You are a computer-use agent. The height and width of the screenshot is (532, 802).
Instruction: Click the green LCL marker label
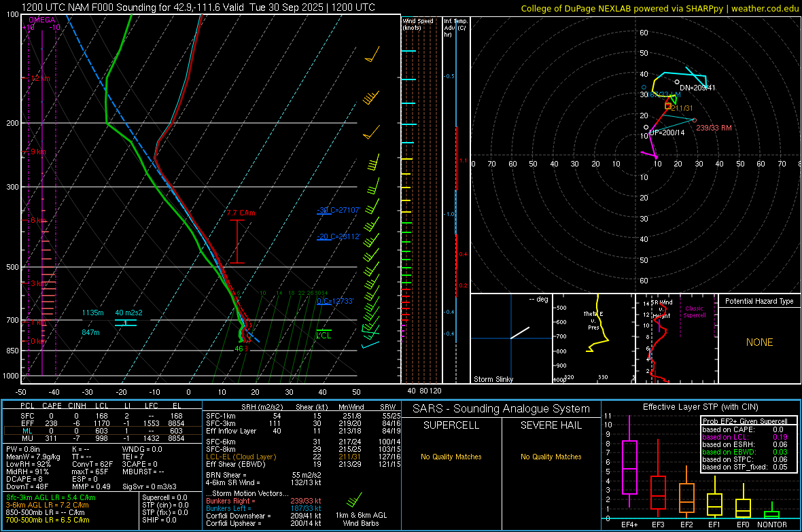(324, 336)
